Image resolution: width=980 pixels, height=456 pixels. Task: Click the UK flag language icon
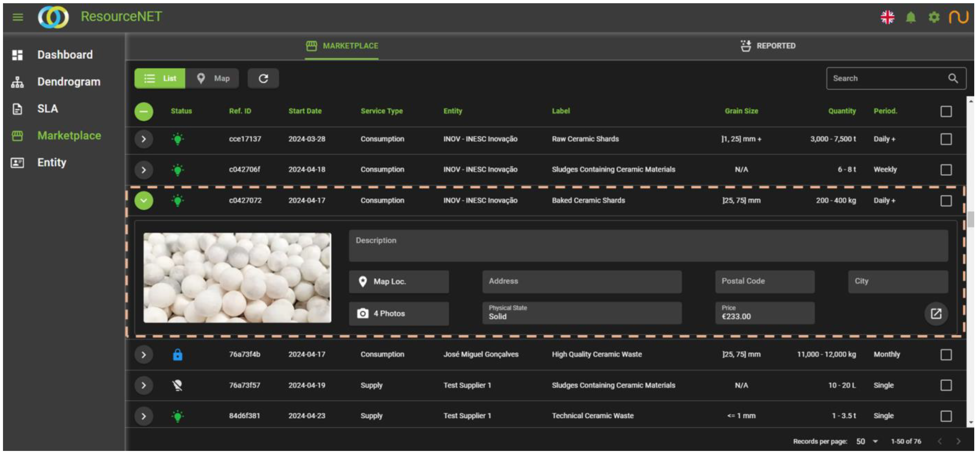coord(887,17)
